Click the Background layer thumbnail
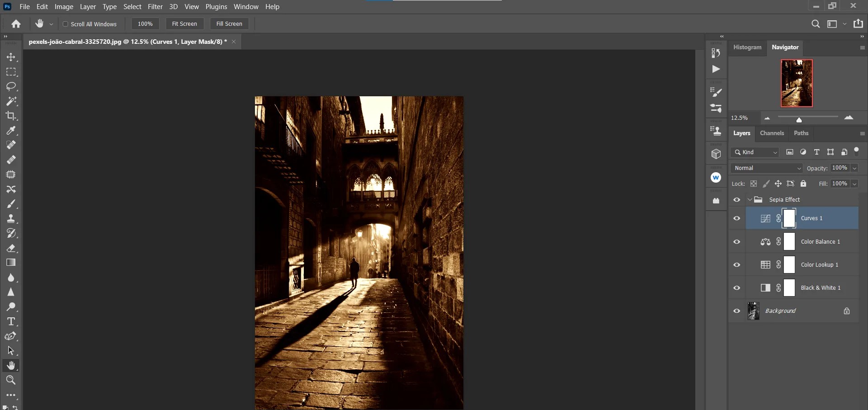 pos(753,311)
